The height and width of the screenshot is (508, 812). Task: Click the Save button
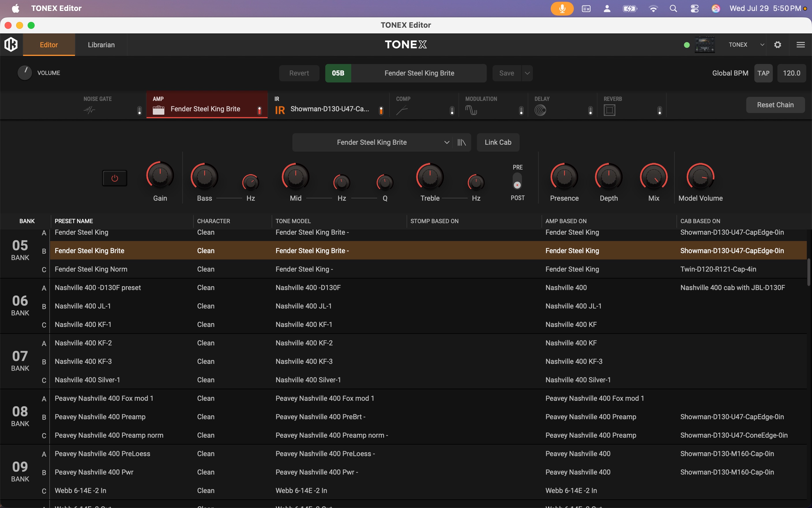pos(507,73)
